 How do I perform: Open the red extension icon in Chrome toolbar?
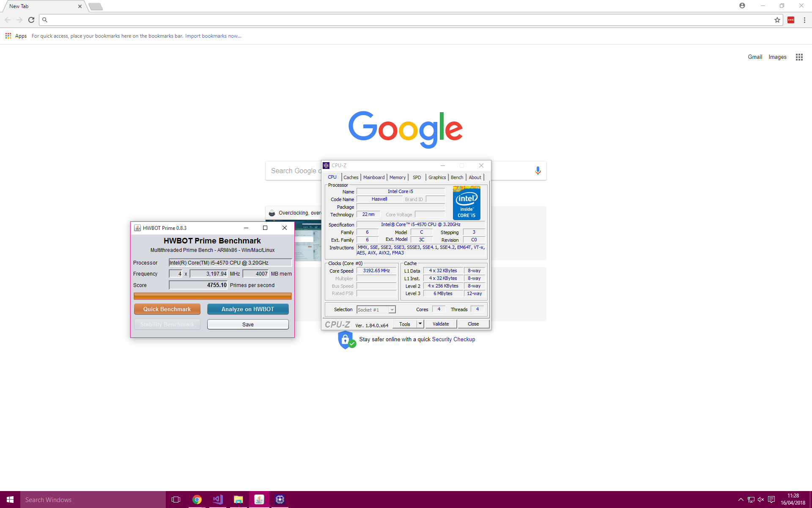point(791,20)
